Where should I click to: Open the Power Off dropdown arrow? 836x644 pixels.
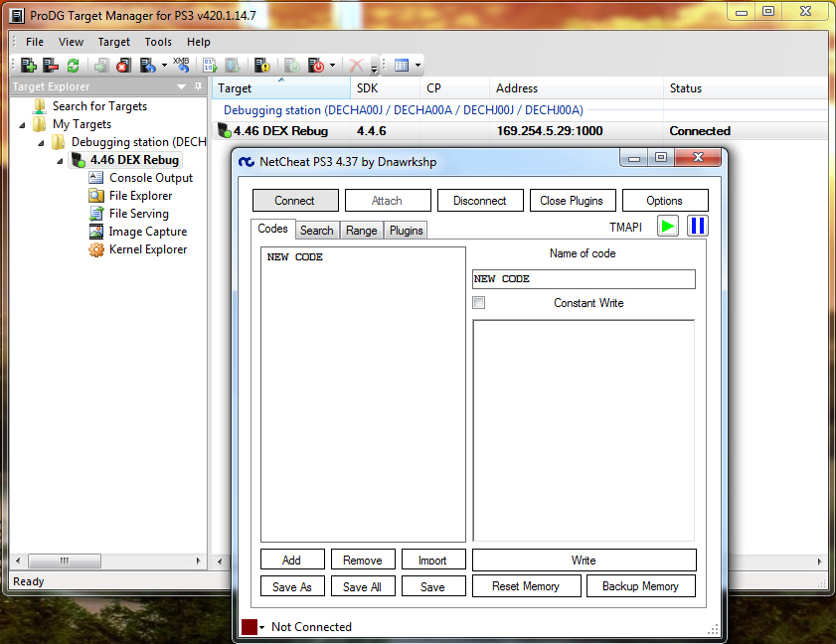(333, 65)
